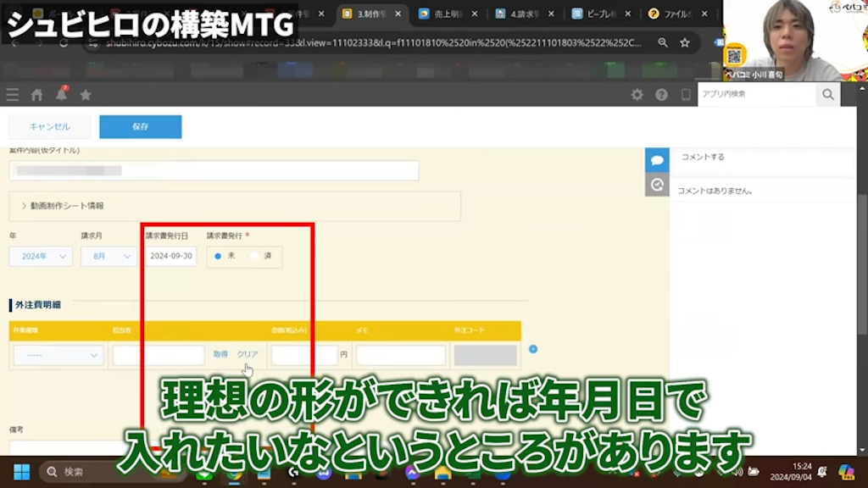Viewport: 868px width, 488px height.
Task: Click the クリア link next to 取得
Action: tap(249, 355)
